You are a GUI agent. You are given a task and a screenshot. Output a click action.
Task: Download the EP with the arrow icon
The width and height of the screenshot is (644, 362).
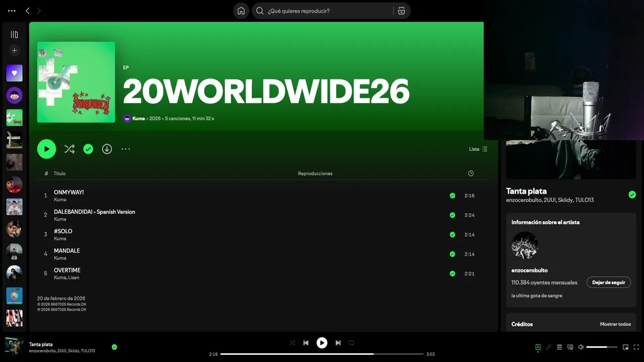click(107, 149)
